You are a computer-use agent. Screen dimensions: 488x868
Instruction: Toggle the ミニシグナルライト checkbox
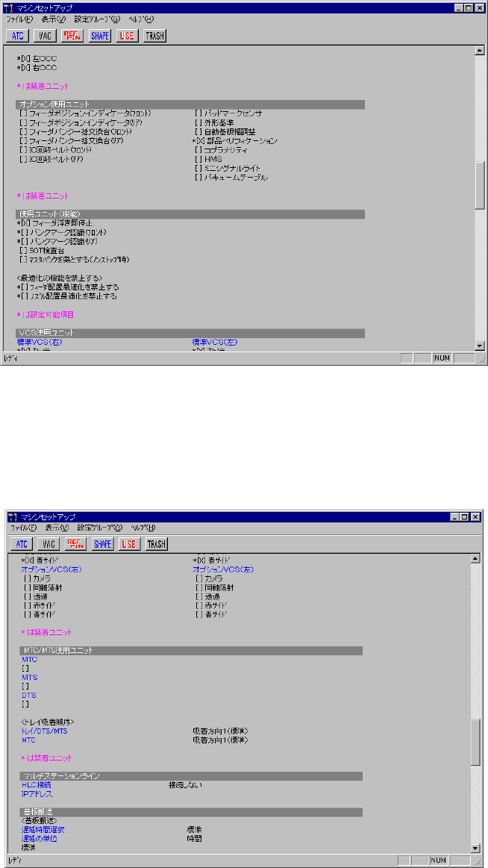coord(198,168)
